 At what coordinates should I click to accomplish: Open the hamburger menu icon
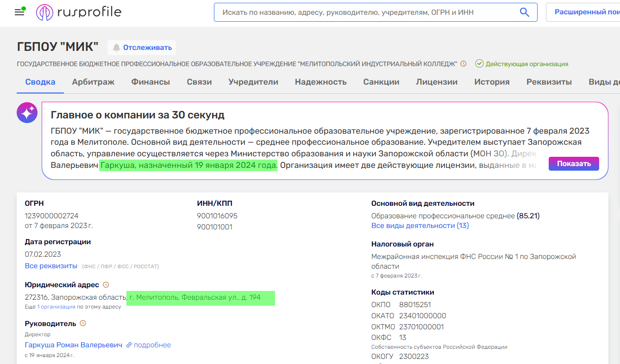coord(19,12)
